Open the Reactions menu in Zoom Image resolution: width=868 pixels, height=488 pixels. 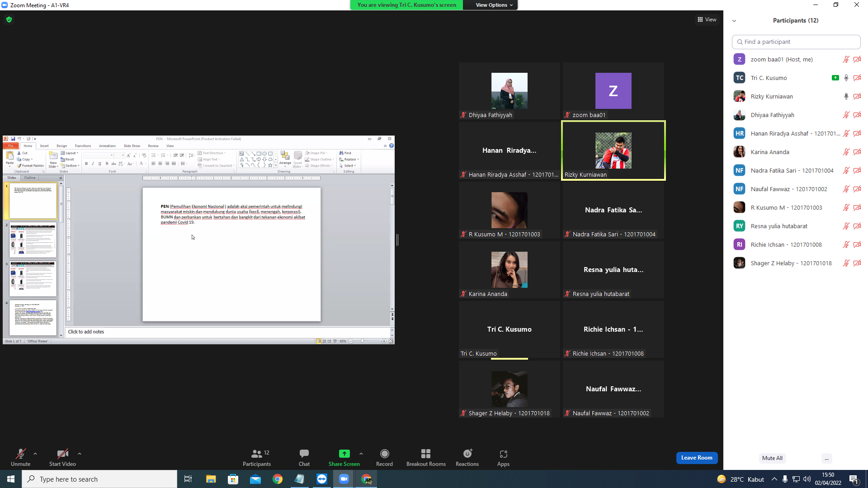coord(467,457)
